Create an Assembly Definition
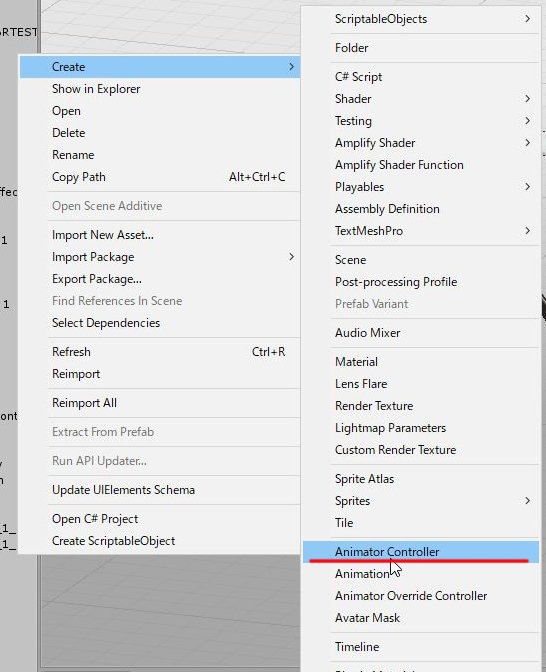 (421, 209)
